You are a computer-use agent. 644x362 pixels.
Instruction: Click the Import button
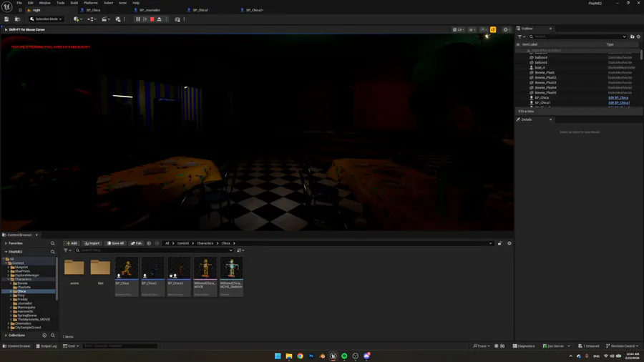[92, 243]
